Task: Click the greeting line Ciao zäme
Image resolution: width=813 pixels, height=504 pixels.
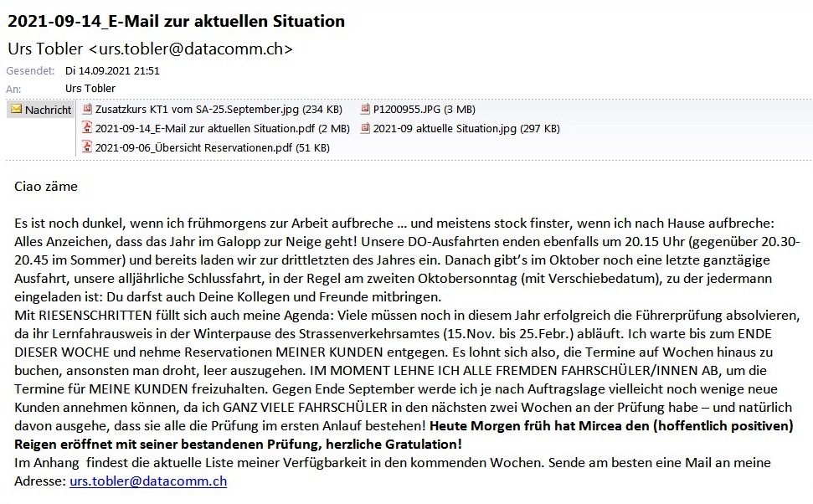Action: click(x=46, y=187)
